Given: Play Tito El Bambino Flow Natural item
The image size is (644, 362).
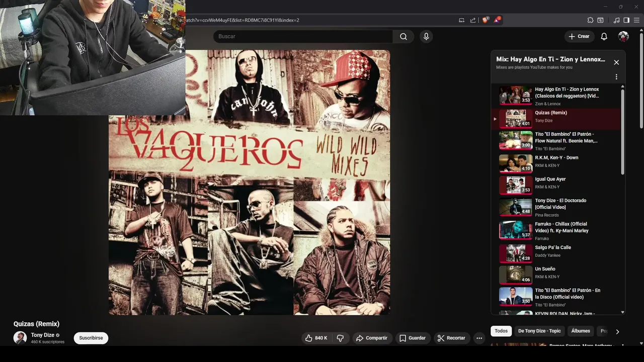Looking at the screenshot, I should click(556, 141).
